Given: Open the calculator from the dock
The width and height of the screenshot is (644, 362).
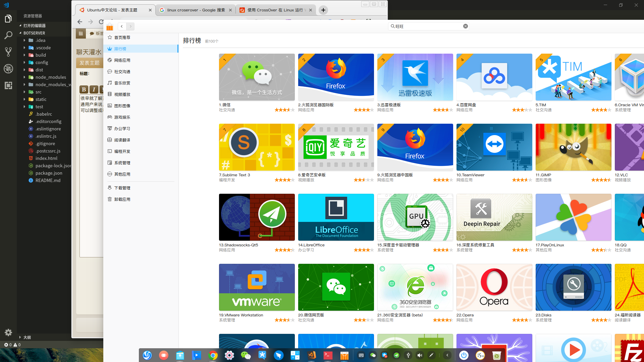Looking at the screenshot, I should pyautogui.click(x=295, y=355).
